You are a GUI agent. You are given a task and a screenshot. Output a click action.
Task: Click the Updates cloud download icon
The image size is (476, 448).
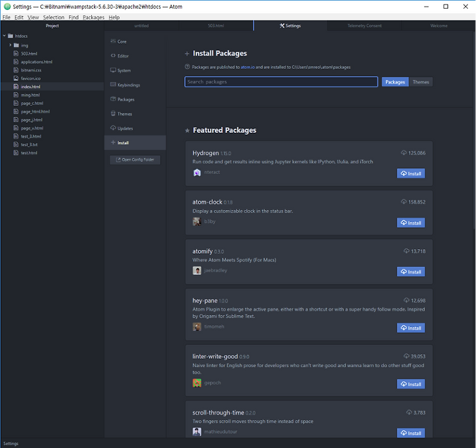coord(113,128)
